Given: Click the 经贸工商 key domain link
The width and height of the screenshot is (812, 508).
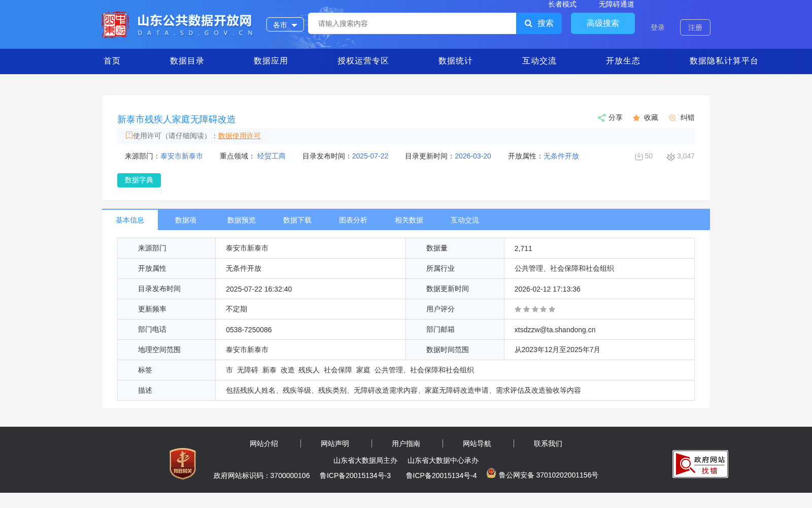Looking at the screenshot, I should pos(272,156).
